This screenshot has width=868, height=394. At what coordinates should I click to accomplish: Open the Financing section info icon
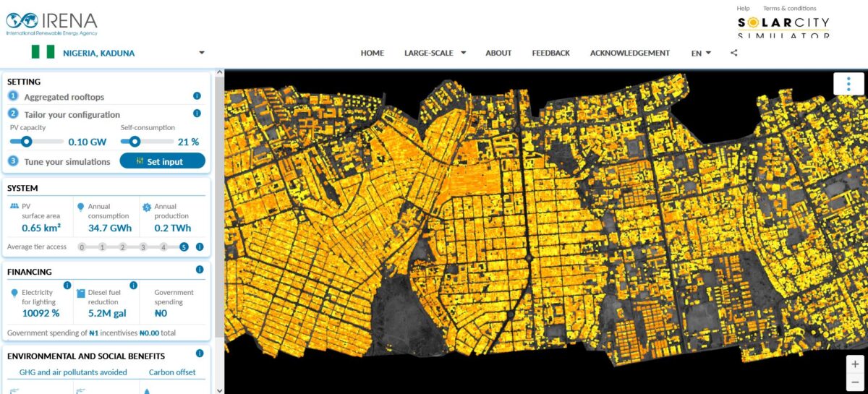(x=200, y=270)
